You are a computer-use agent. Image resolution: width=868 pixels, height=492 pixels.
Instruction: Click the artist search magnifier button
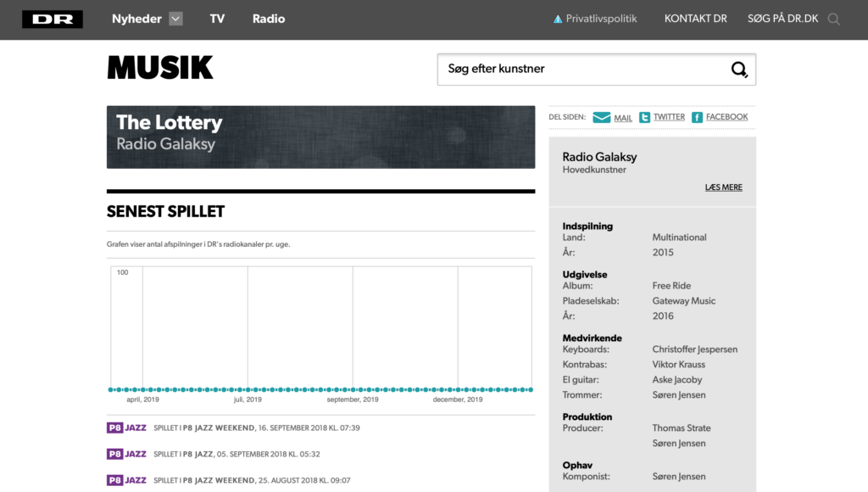click(x=739, y=70)
